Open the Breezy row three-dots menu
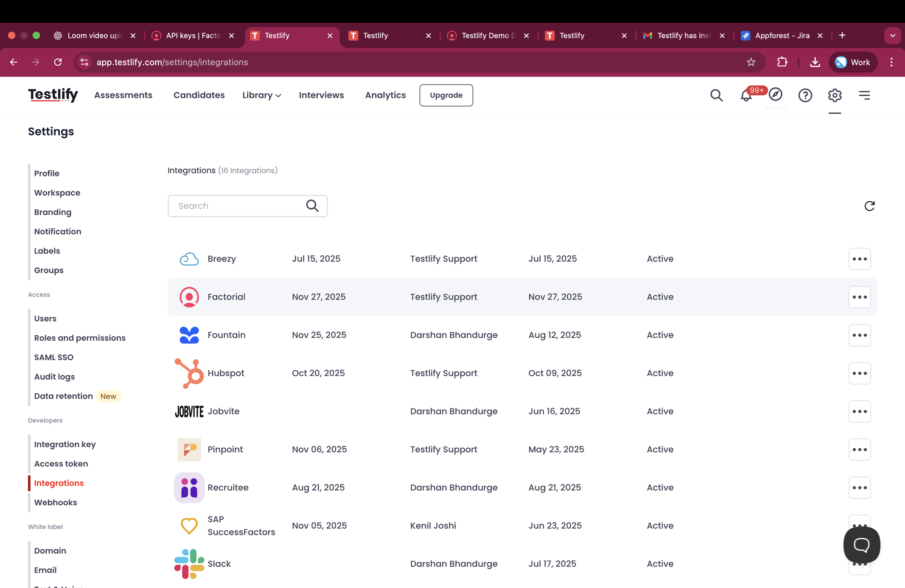 click(859, 259)
